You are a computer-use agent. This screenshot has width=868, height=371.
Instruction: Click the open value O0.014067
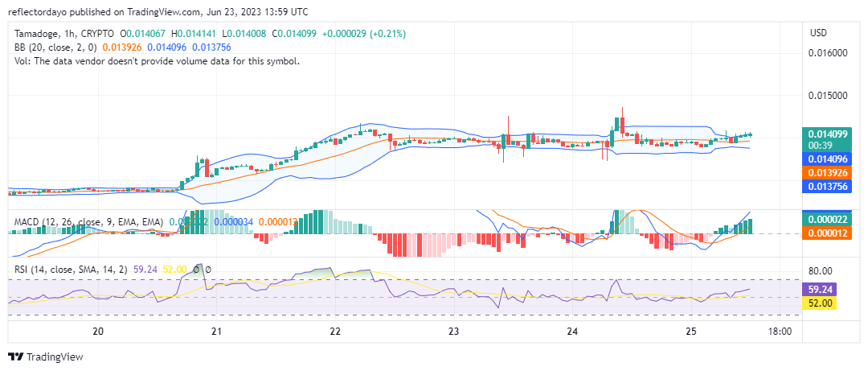(x=145, y=34)
